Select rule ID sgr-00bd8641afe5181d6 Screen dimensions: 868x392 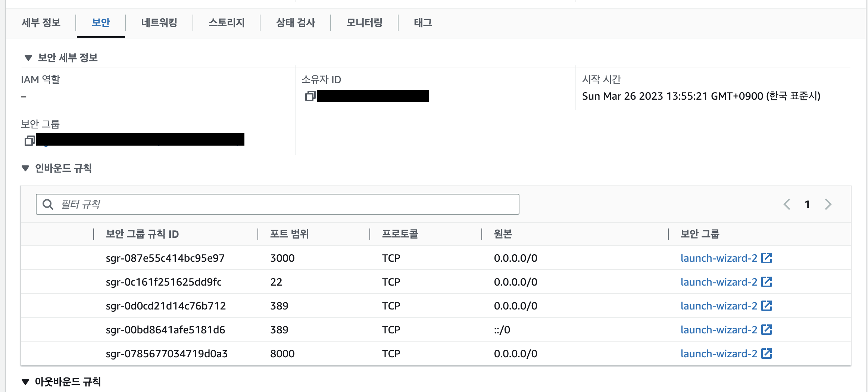pyautogui.click(x=165, y=330)
